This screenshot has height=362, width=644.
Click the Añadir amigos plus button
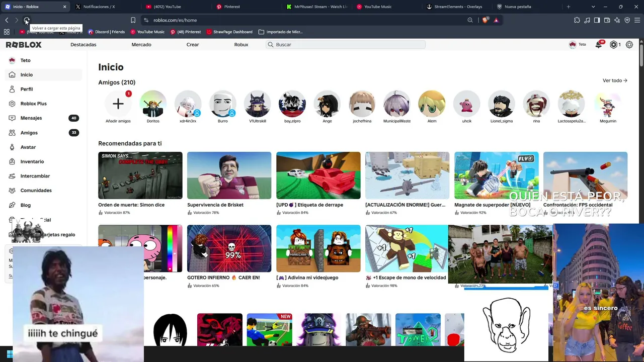click(x=118, y=104)
